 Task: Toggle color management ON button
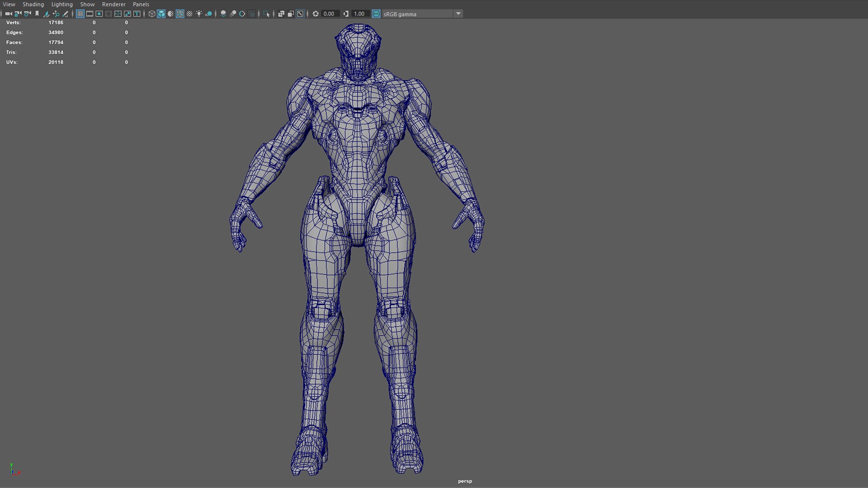(376, 14)
